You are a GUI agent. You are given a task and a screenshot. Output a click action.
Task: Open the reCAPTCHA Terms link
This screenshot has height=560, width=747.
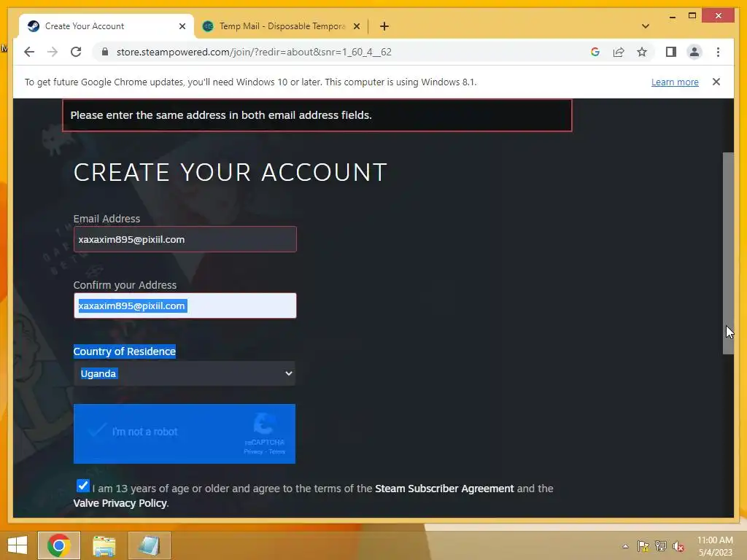coord(277,452)
